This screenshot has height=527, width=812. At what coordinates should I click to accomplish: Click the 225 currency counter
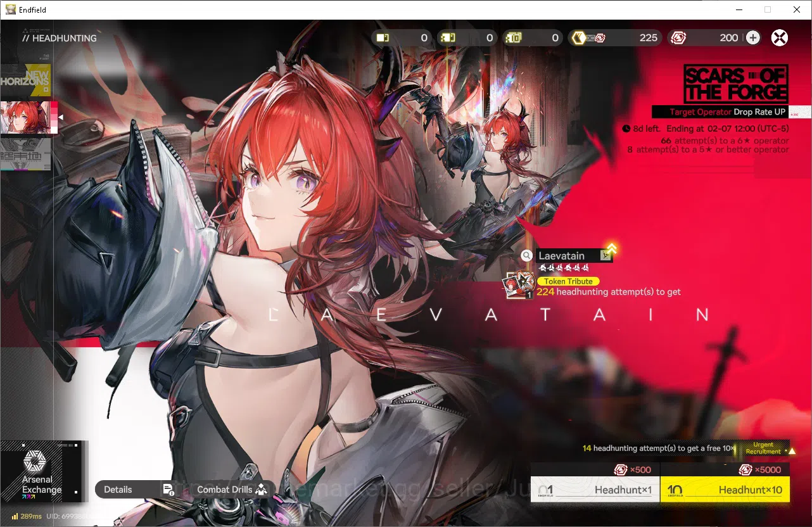pyautogui.click(x=614, y=38)
